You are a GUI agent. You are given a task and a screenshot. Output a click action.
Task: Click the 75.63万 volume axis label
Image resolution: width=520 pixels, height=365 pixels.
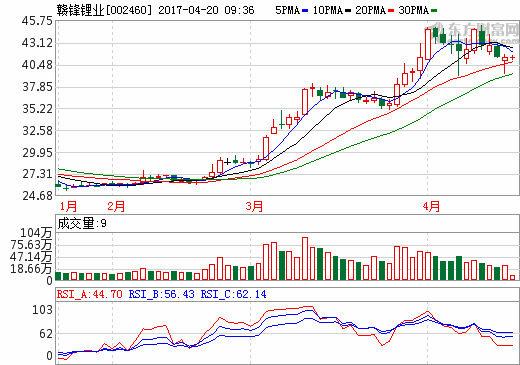pos(31,245)
